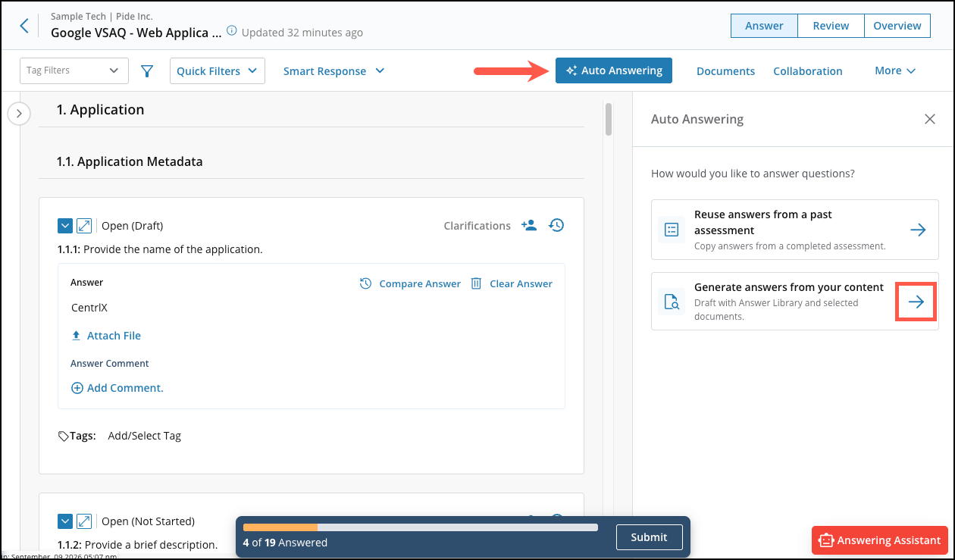Toggle the blue checkbox dropdown on question 1.1.2
This screenshot has height=560, width=955.
pos(65,521)
